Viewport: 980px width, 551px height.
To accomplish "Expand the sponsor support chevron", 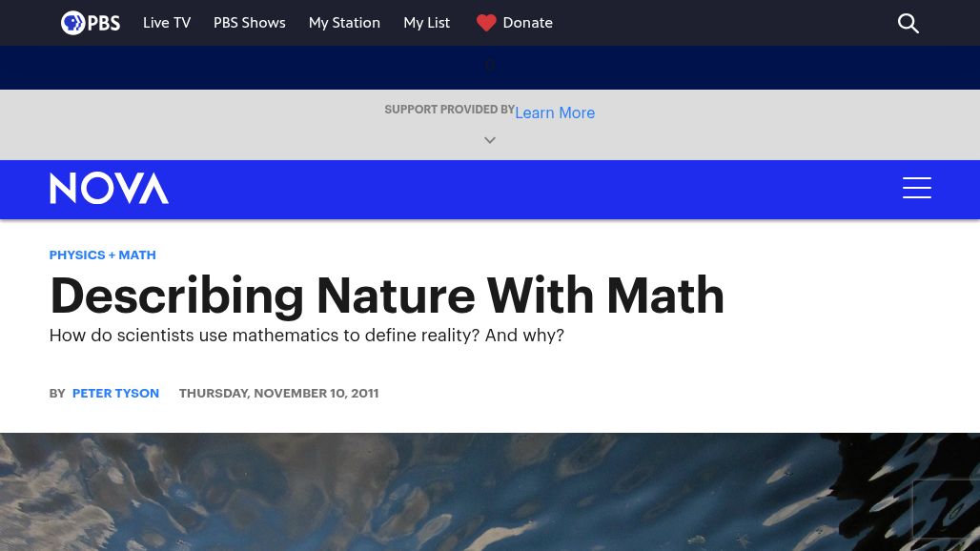I will pyautogui.click(x=490, y=140).
